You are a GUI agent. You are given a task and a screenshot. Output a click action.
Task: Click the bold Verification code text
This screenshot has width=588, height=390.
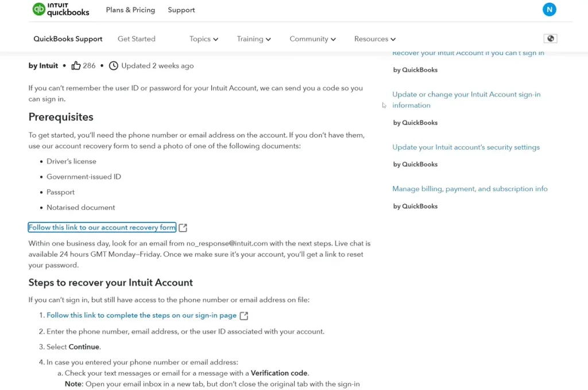pos(279,373)
